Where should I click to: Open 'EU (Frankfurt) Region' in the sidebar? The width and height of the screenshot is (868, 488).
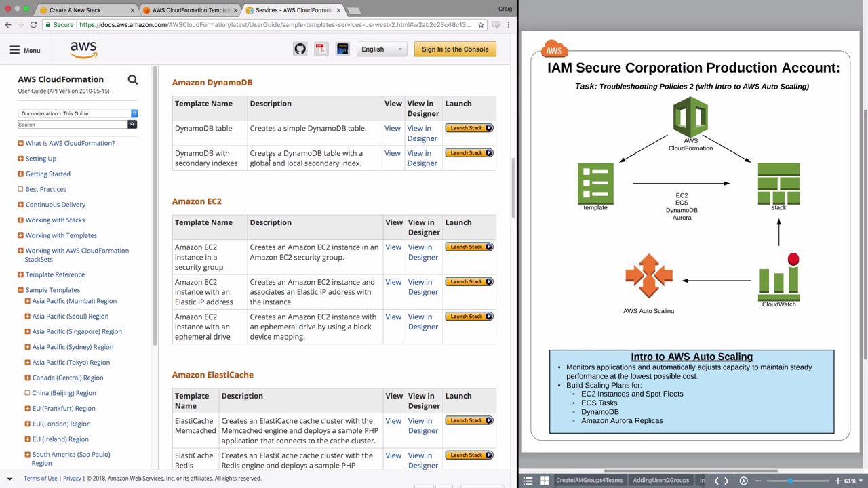[x=64, y=409]
